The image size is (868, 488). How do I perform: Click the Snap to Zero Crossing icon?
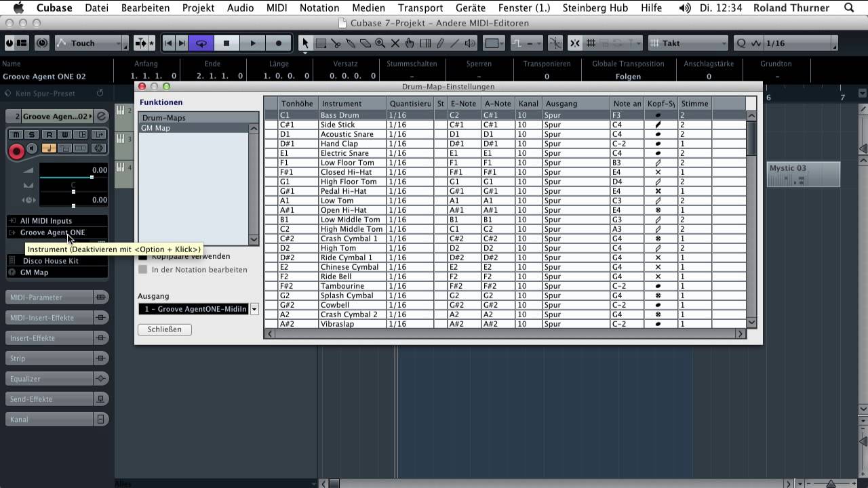[x=555, y=43]
